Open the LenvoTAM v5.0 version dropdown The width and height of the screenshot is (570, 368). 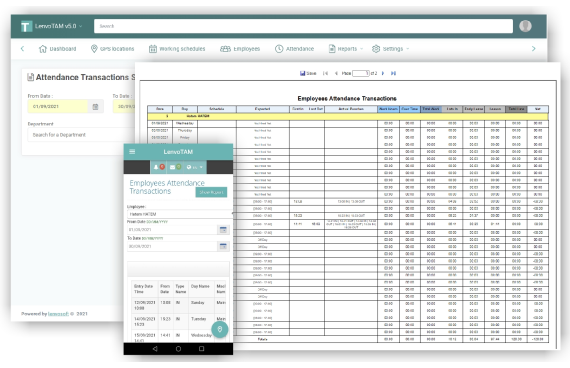(x=59, y=26)
